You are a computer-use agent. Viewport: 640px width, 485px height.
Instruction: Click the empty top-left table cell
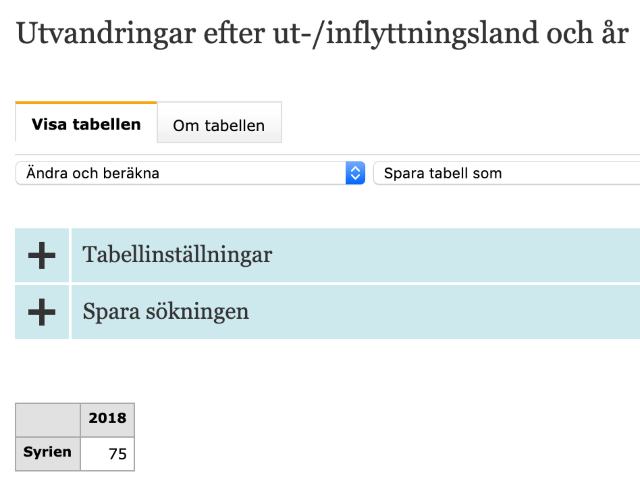48,419
